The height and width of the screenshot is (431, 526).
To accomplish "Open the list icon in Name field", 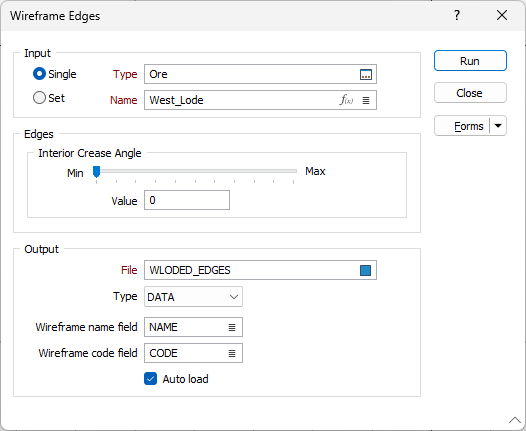I will point(366,100).
